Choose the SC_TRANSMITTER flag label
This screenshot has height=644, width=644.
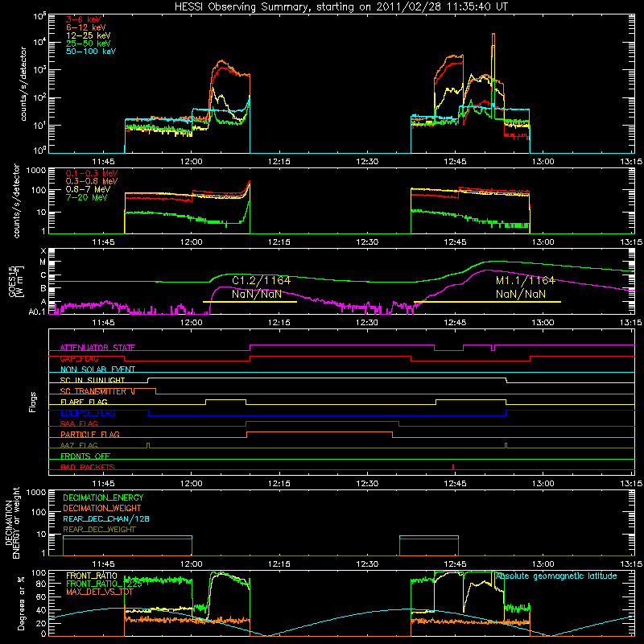(x=93, y=391)
